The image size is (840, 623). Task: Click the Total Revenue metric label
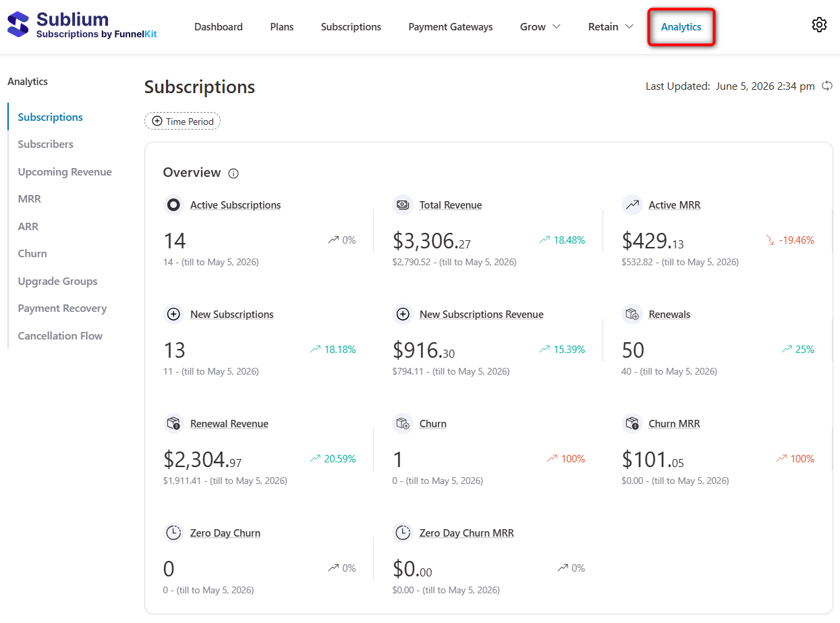tap(451, 205)
